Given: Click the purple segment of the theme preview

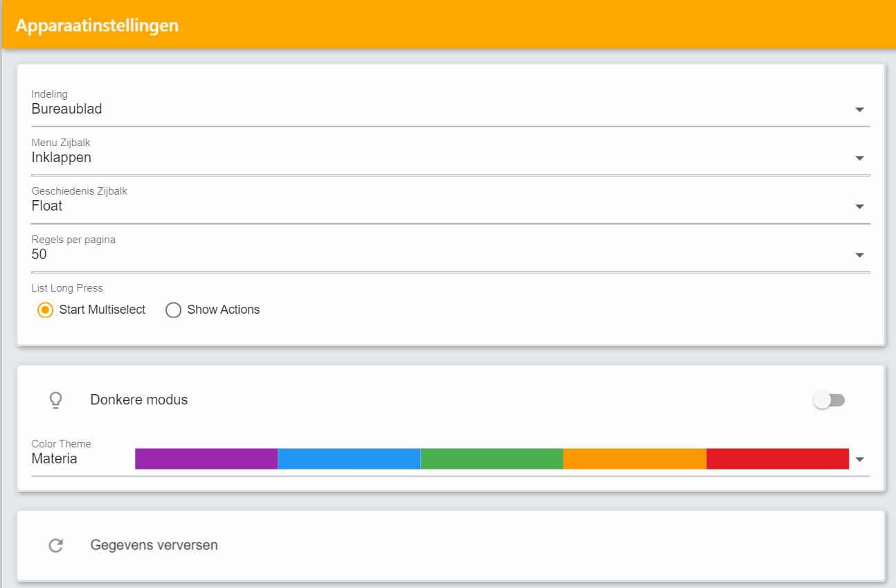Looking at the screenshot, I should click(204, 458).
